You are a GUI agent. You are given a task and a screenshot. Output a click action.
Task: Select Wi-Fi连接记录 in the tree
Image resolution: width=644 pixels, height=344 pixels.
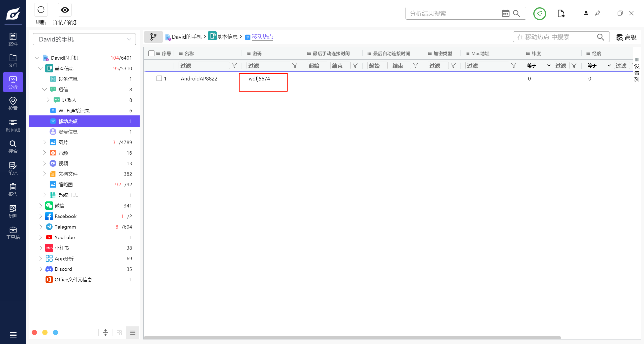pyautogui.click(x=74, y=111)
